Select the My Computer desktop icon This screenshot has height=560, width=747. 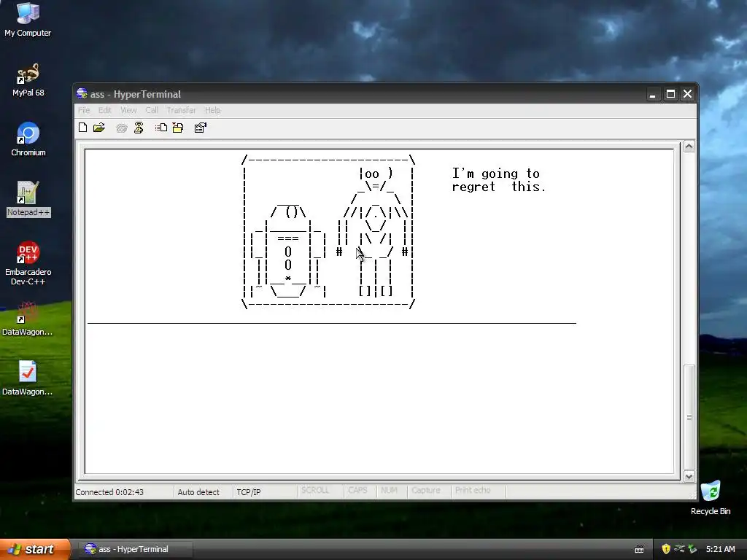(x=28, y=20)
